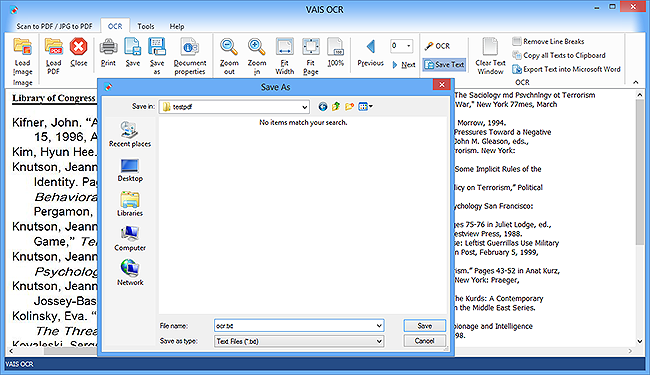This screenshot has width=650, height=375.
Task: Click the Zoom out magnifier
Action: (229, 47)
